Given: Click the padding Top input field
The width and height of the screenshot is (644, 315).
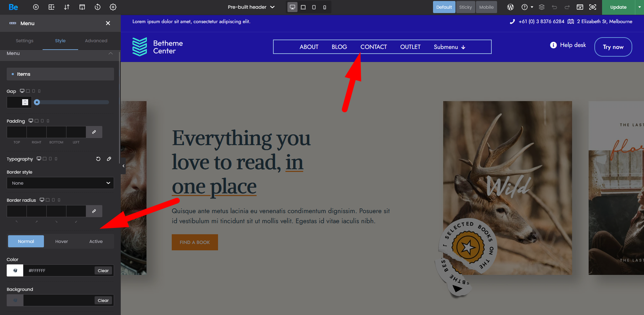Looking at the screenshot, I should 17,132.
